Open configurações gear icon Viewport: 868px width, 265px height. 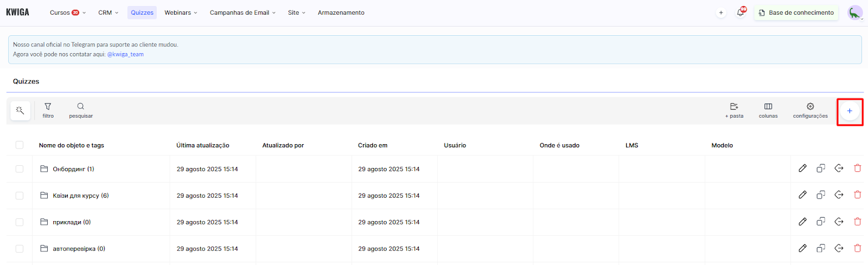(x=810, y=107)
